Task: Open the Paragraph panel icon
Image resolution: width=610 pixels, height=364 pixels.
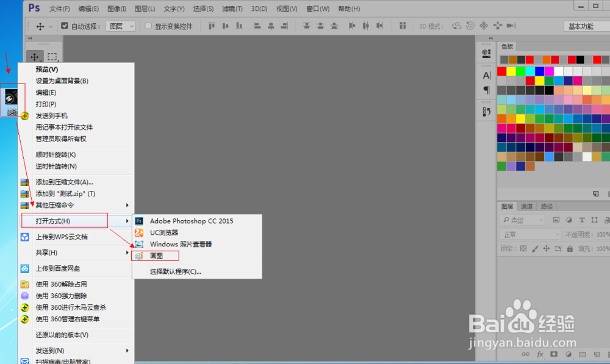Action: pos(486,90)
